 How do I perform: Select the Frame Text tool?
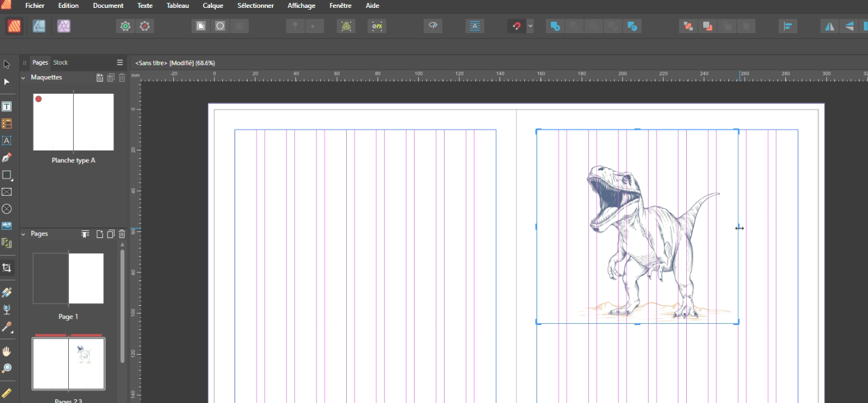coord(7,106)
